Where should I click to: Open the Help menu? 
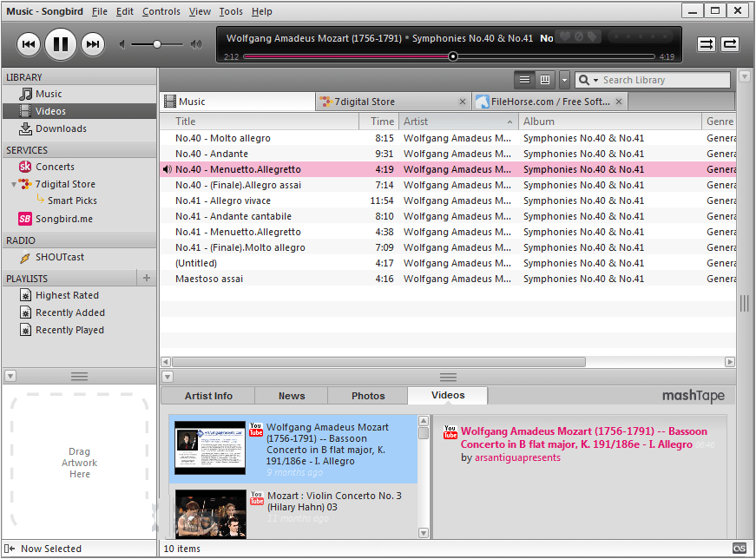coord(262,11)
